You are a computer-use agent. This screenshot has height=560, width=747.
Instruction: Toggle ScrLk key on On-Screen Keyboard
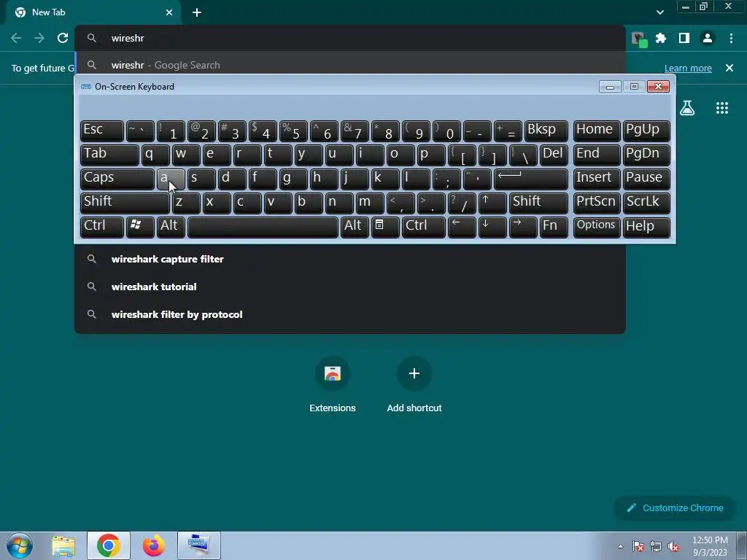click(646, 203)
